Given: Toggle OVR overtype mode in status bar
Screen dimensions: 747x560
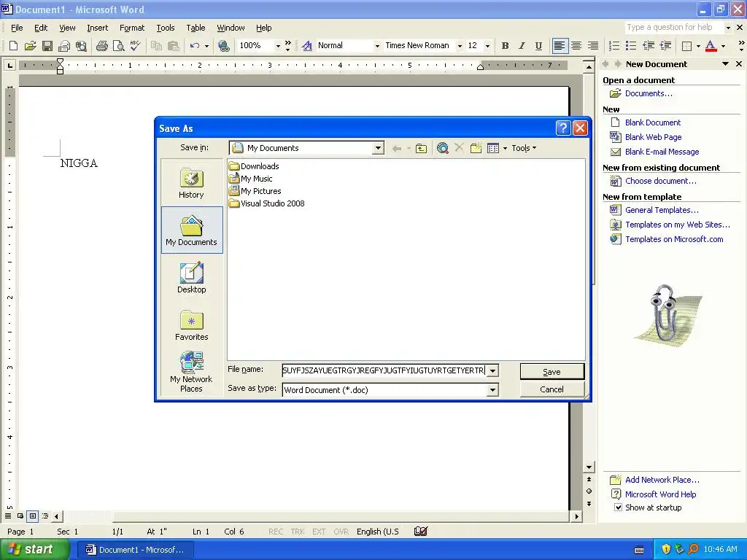Looking at the screenshot, I should (x=341, y=532).
